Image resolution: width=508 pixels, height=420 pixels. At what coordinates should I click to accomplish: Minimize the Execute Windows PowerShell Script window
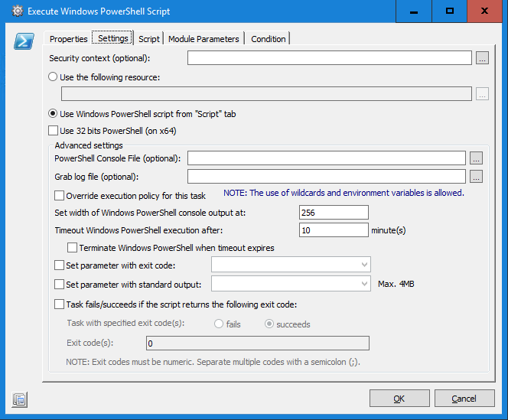(x=414, y=11)
